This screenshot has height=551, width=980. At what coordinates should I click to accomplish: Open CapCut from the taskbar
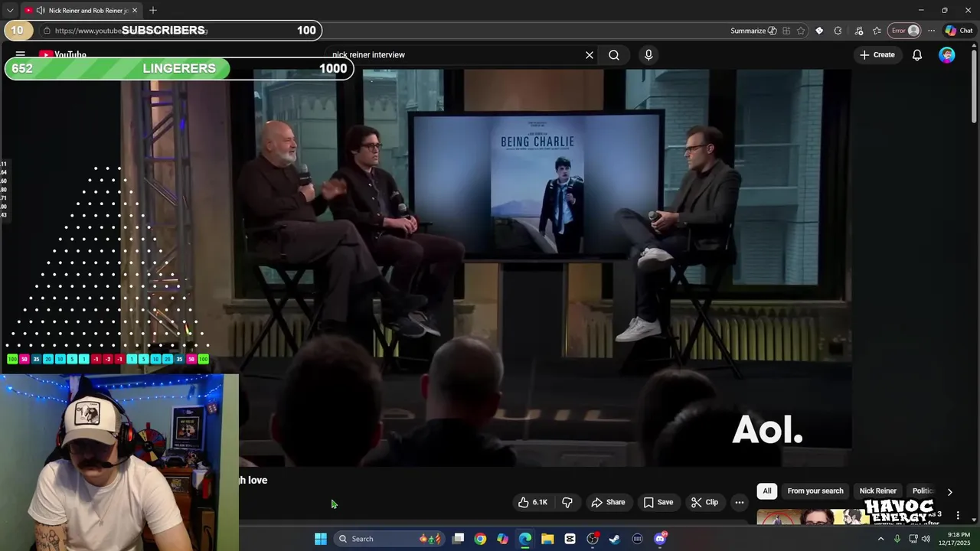pos(570,539)
